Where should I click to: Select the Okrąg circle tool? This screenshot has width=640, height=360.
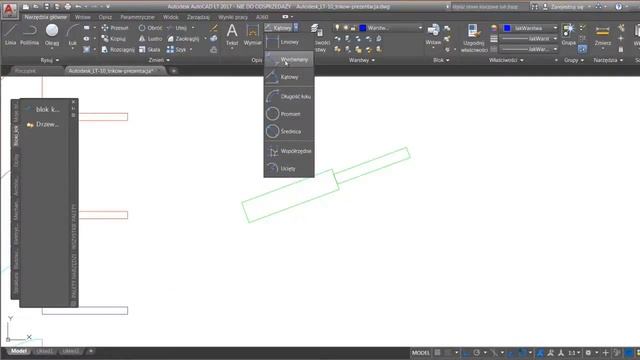[x=52, y=34]
